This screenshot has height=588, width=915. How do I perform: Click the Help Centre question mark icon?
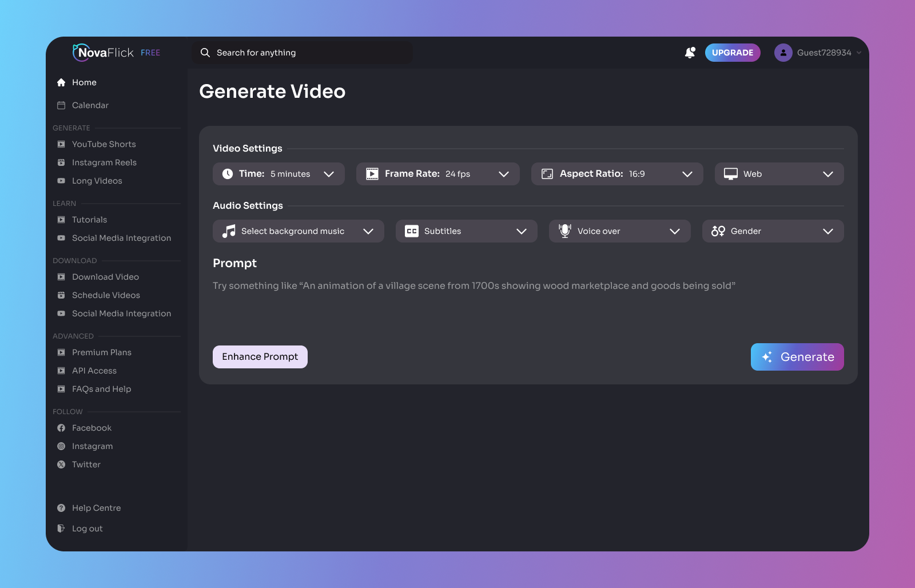coord(61,508)
